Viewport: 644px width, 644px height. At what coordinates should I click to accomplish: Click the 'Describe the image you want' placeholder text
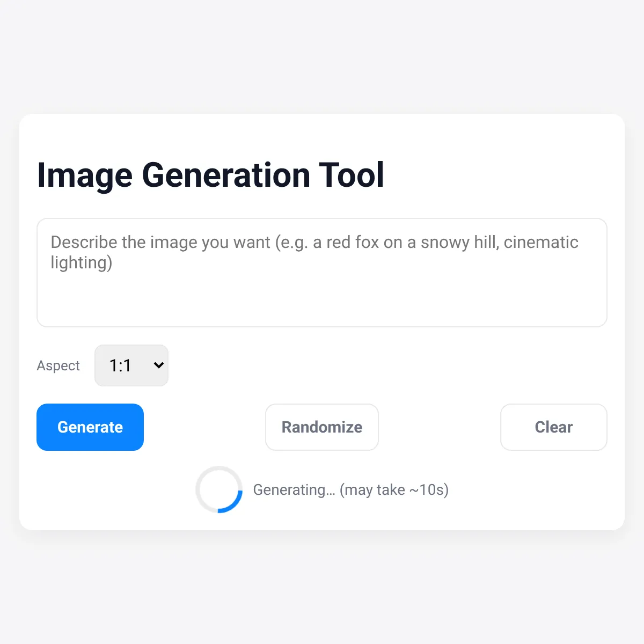160,242
